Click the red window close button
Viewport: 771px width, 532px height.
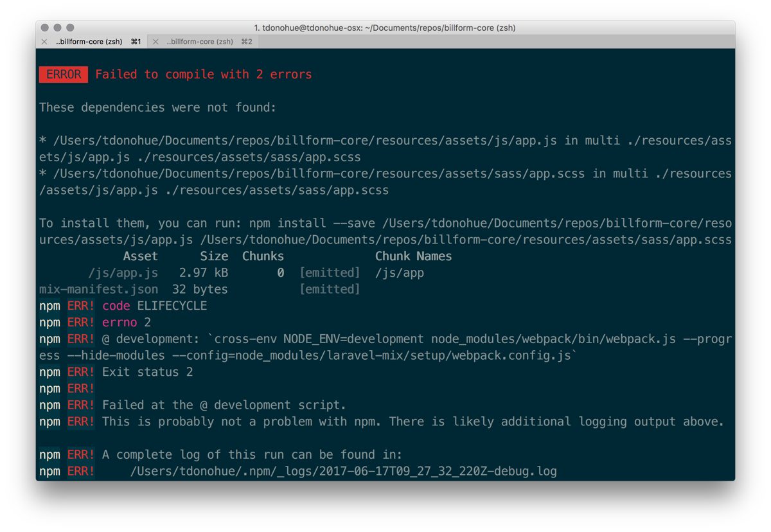(x=45, y=28)
